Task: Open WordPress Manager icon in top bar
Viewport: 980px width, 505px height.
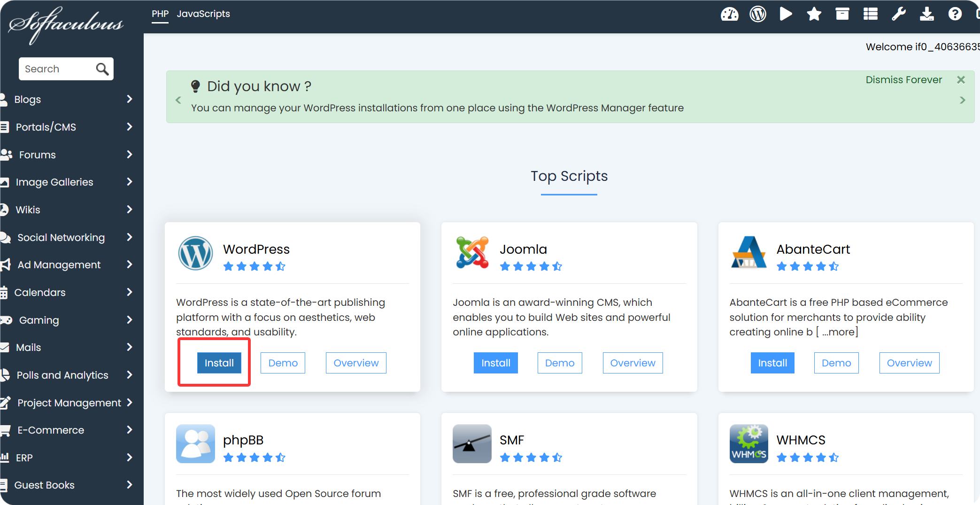Action: click(757, 14)
